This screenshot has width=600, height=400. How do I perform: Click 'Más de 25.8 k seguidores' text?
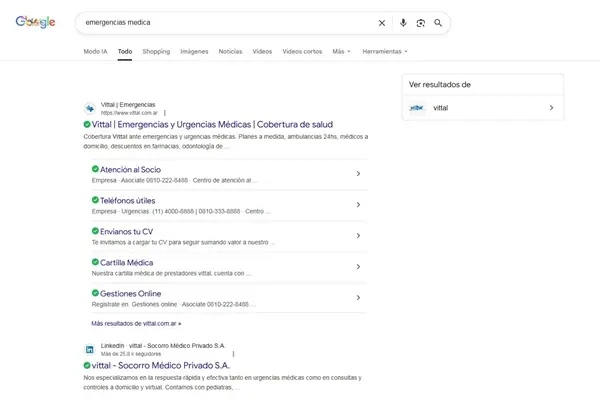(131, 354)
